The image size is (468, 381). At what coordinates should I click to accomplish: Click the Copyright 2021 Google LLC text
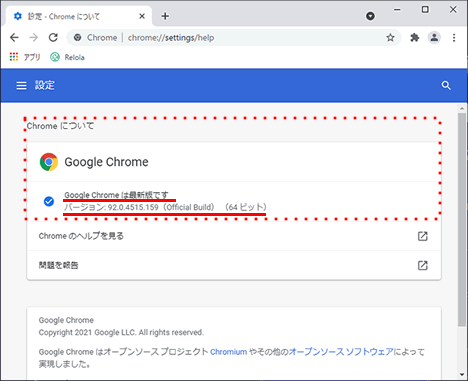point(121,332)
